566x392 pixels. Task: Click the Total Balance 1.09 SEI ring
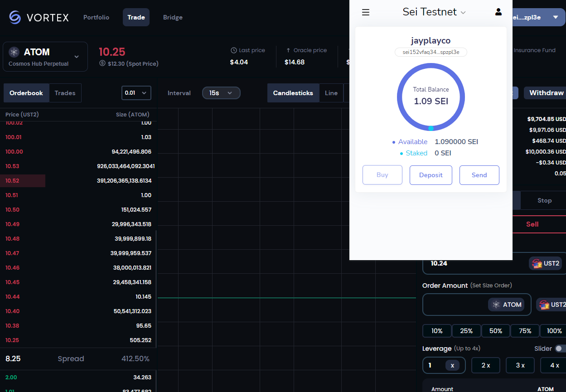coord(431,97)
